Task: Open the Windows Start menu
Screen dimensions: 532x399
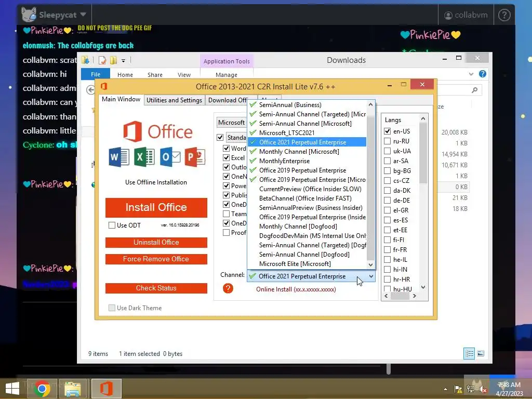Action: click(12, 389)
